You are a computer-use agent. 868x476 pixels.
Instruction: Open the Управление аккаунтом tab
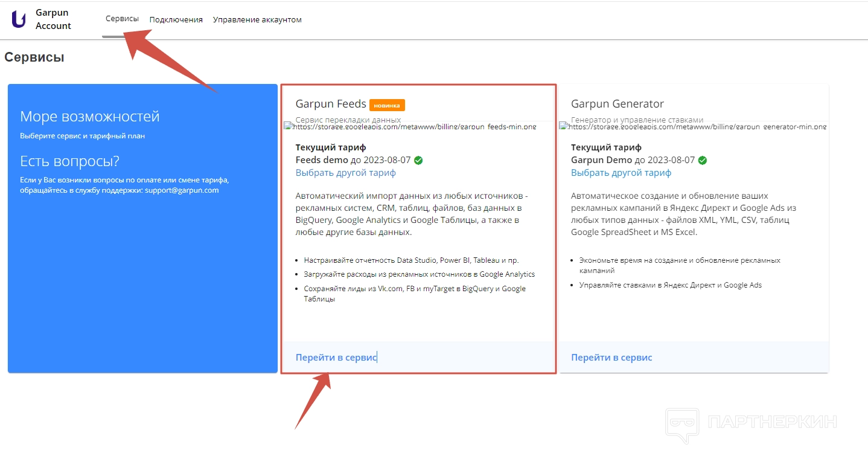(x=257, y=19)
